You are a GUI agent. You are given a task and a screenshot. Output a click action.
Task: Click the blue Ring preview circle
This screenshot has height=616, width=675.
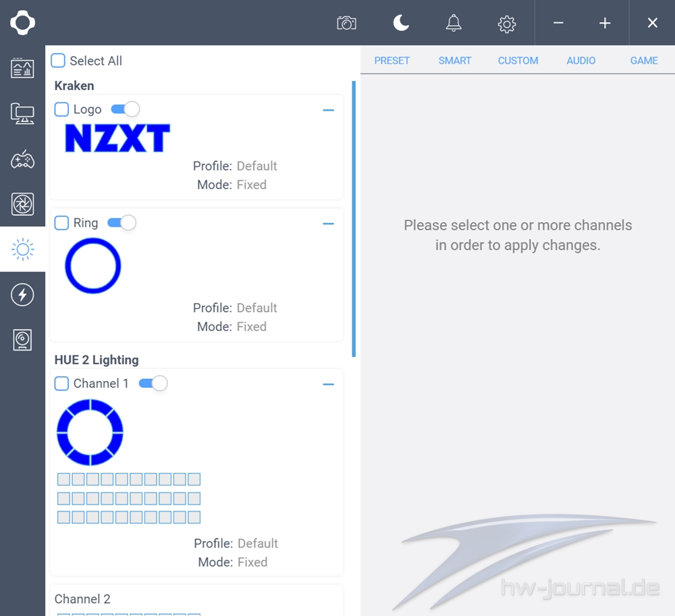(x=93, y=265)
